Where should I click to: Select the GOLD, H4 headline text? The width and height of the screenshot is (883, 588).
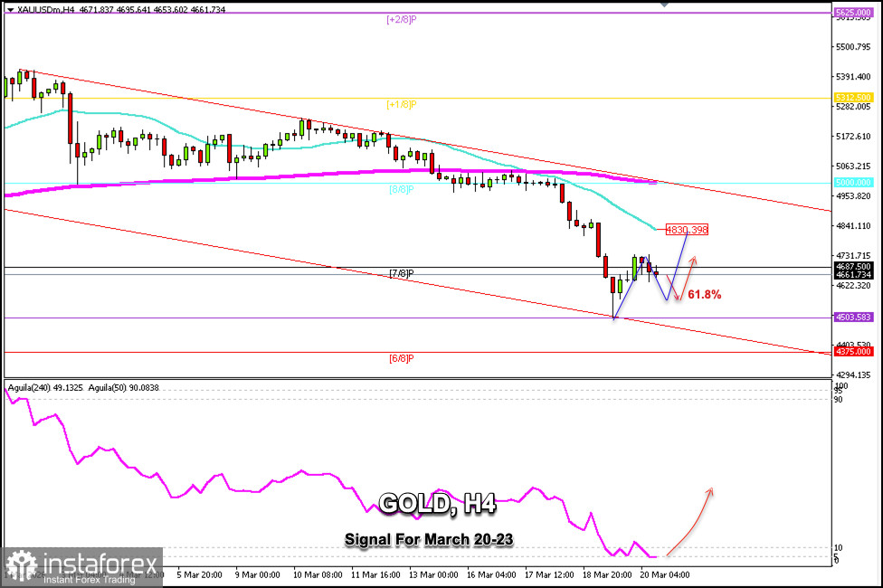[x=437, y=503]
